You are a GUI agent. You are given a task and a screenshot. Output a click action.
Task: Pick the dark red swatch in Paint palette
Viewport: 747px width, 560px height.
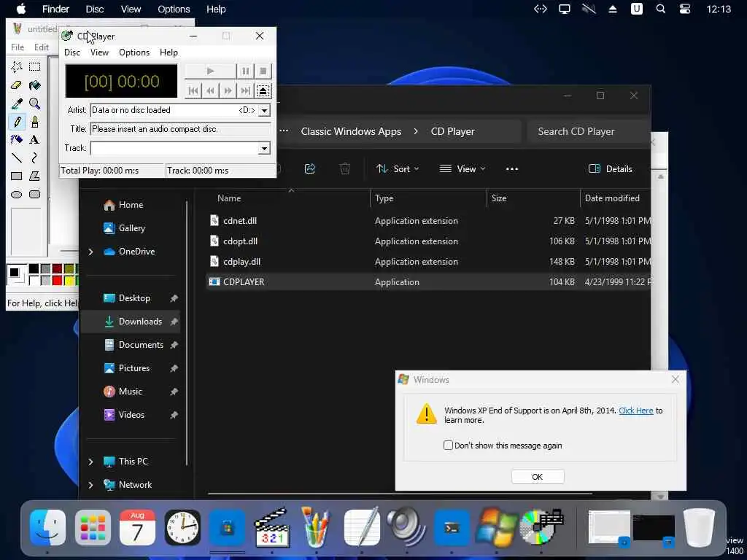(57, 269)
